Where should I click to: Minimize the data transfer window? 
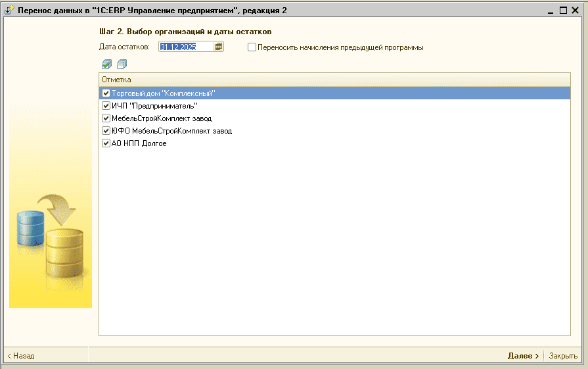551,11
